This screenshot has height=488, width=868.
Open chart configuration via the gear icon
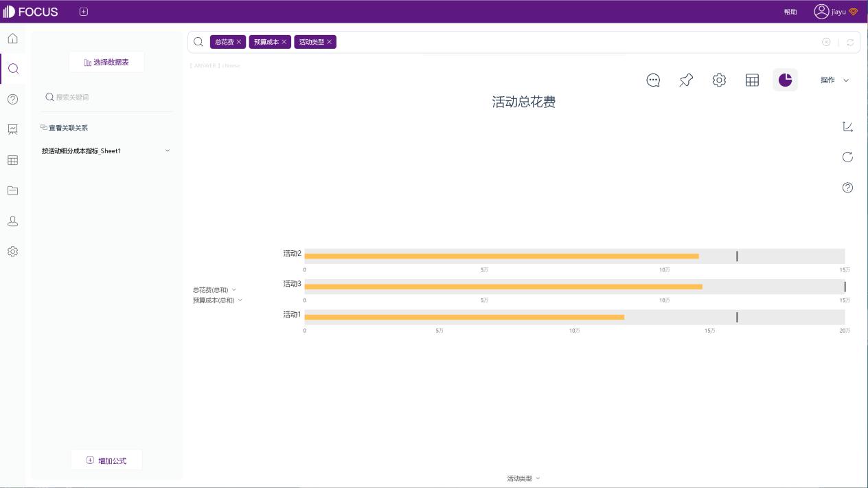point(718,80)
